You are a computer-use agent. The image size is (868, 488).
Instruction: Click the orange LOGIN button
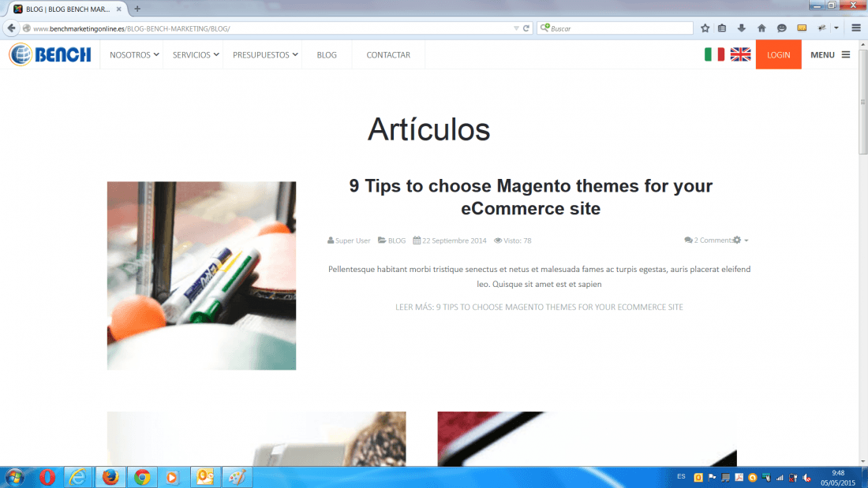tap(778, 54)
